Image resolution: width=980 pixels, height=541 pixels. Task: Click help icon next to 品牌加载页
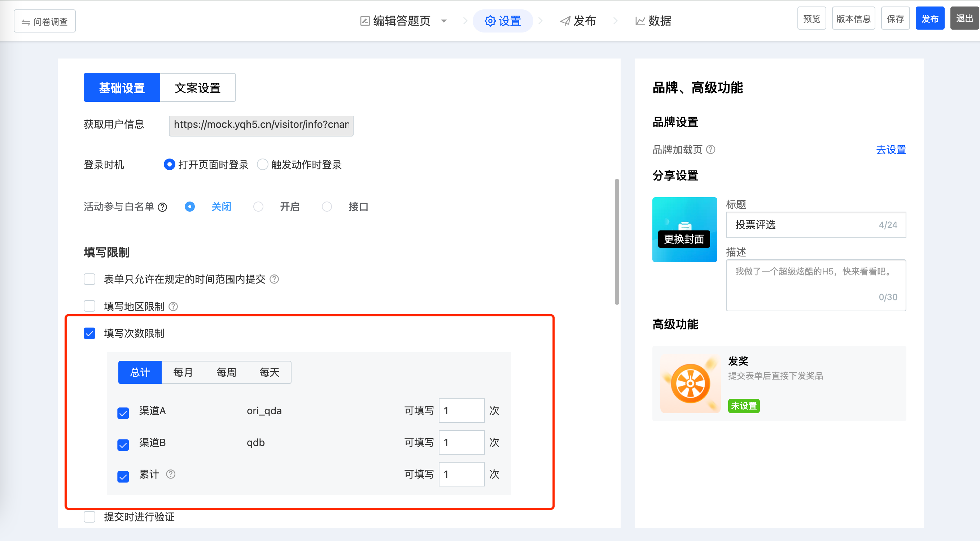(710, 150)
